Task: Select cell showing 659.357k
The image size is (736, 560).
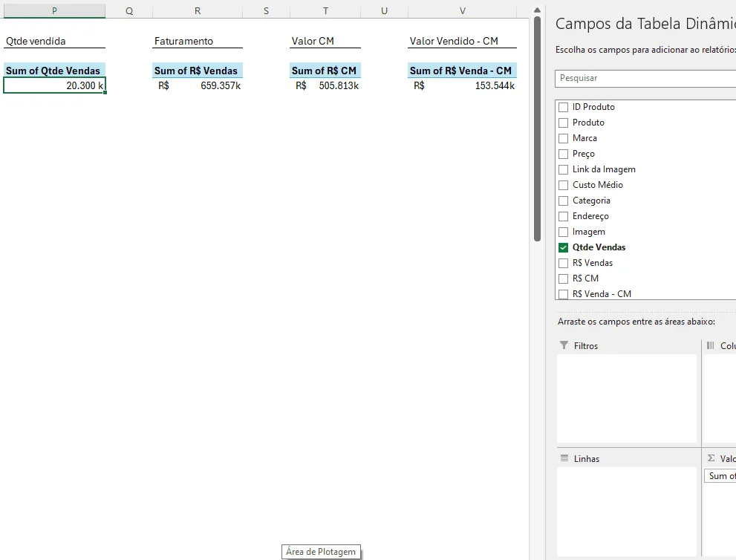Action: (x=198, y=85)
